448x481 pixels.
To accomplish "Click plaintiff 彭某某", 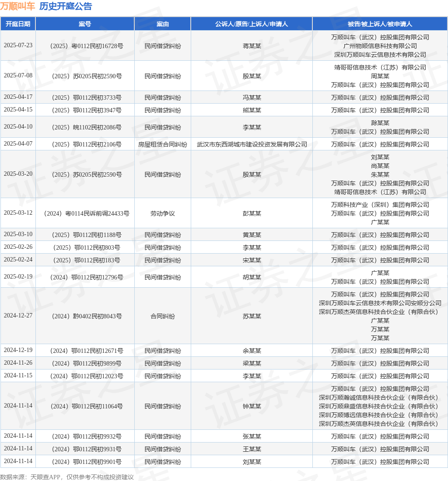I will 252,213.
